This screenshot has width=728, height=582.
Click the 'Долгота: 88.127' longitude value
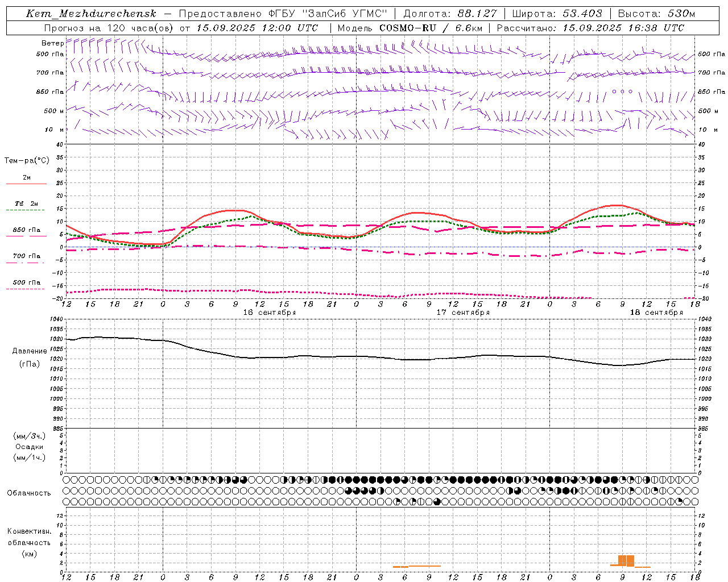[x=450, y=14]
